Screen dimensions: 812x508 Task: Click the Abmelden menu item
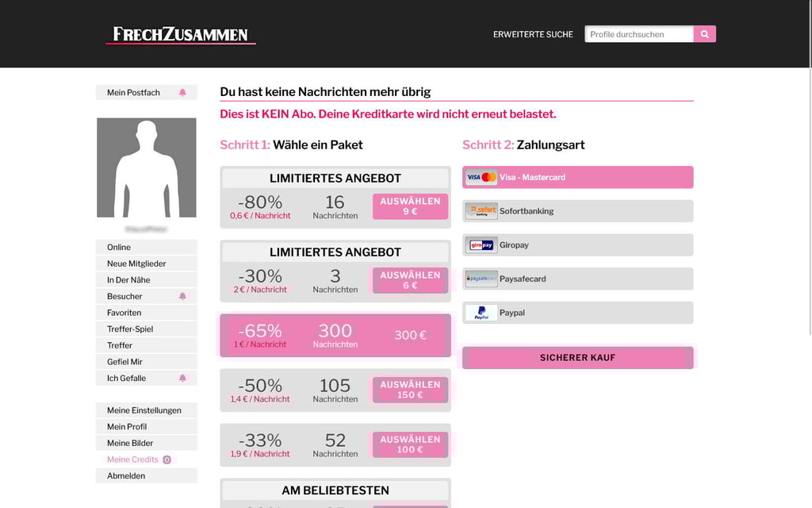tap(126, 476)
